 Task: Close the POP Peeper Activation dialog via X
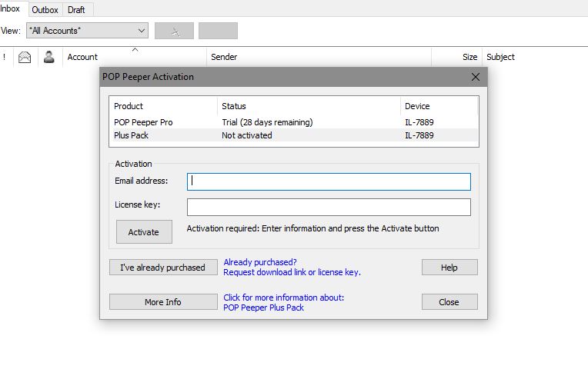475,77
